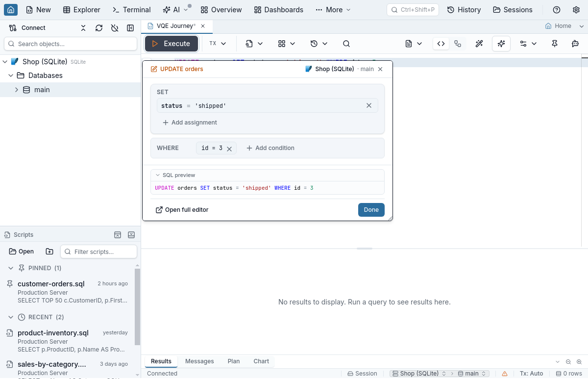Click Add condition
Screen dimensions: 588x379
[270, 148]
